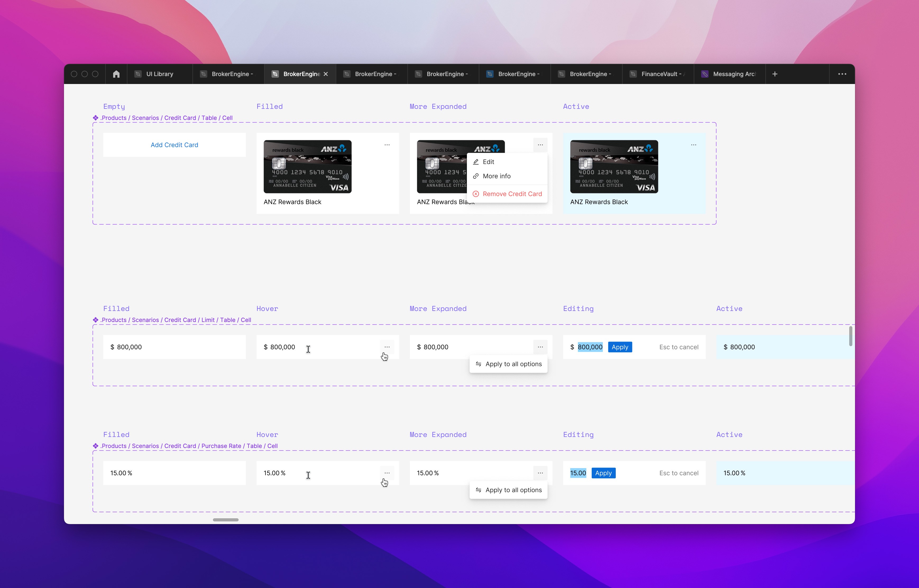Choose Remove Credit Card from menu
919x588 pixels.
(512, 194)
